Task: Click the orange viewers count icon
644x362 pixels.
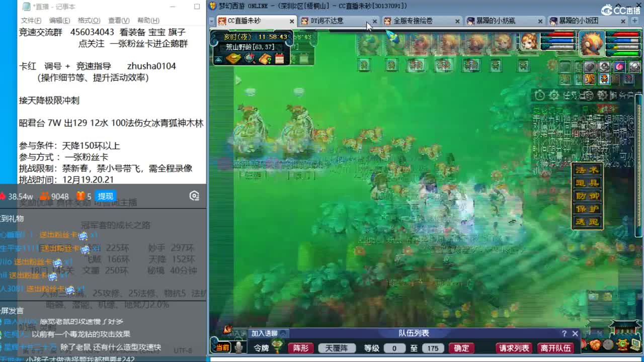Action: coord(45,196)
